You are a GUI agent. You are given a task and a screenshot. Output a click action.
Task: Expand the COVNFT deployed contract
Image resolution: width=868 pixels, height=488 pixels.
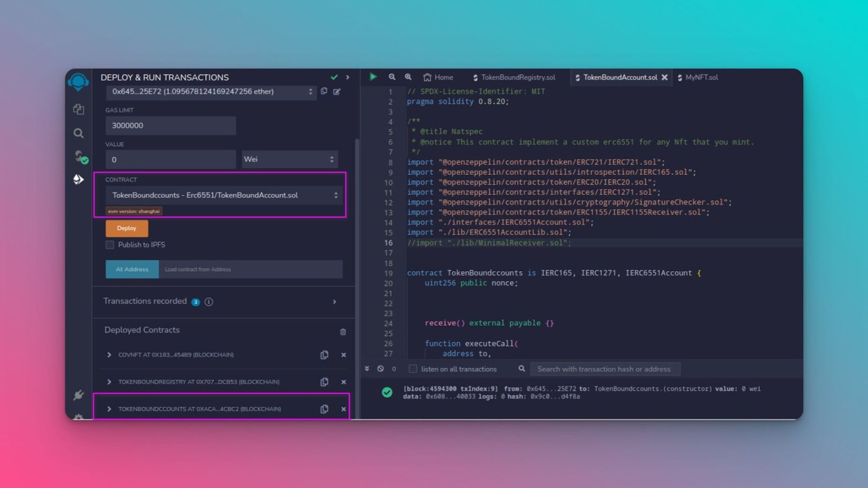coord(109,355)
